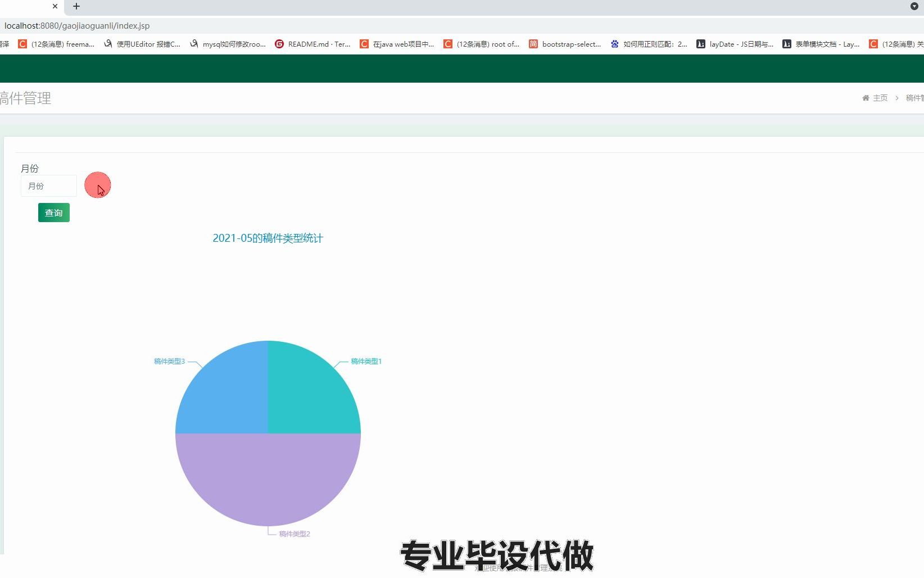Screen dimensions: 924x578
Task: Focus the 月份 input field
Action: point(49,186)
